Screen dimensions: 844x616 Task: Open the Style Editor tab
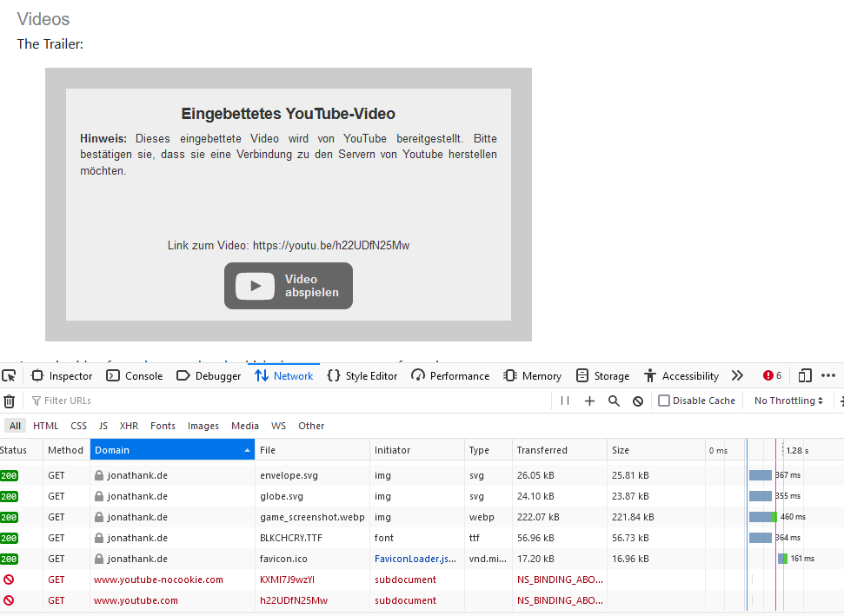click(x=362, y=376)
